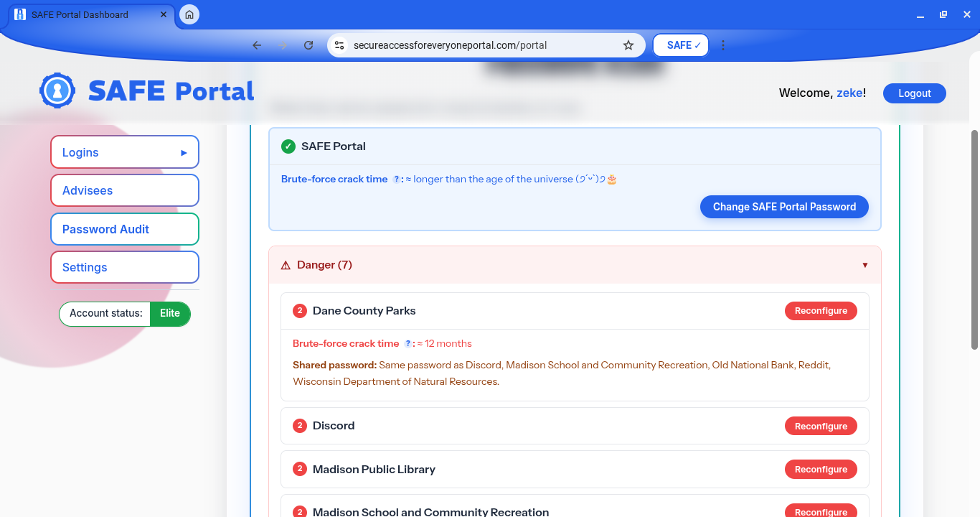
Task: Click the 'Account status:' label
Action: coord(105,313)
